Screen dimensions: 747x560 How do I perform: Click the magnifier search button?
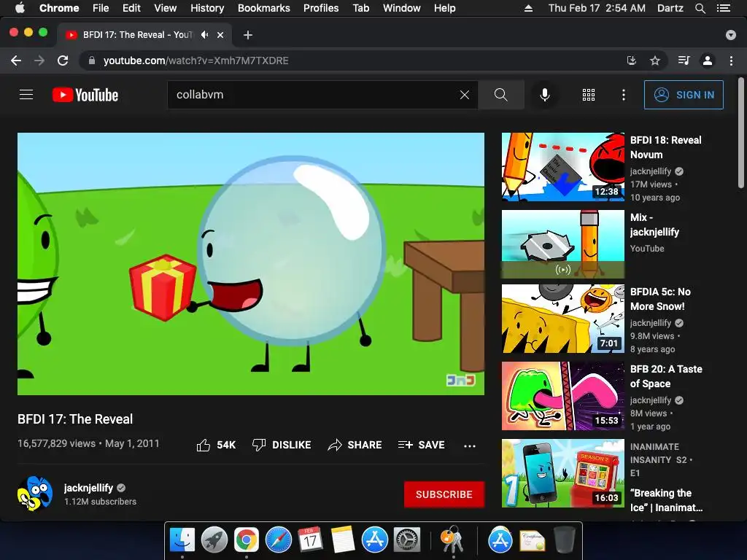coord(500,95)
